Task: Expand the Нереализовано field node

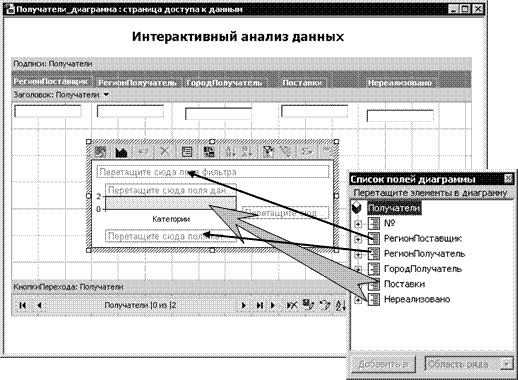Action: tap(358, 300)
